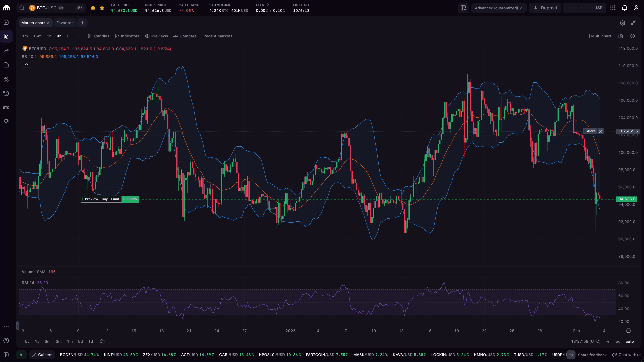Select the 1h timeframe
The width and height of the screenshot is (644, 362).
click(49, 36)
